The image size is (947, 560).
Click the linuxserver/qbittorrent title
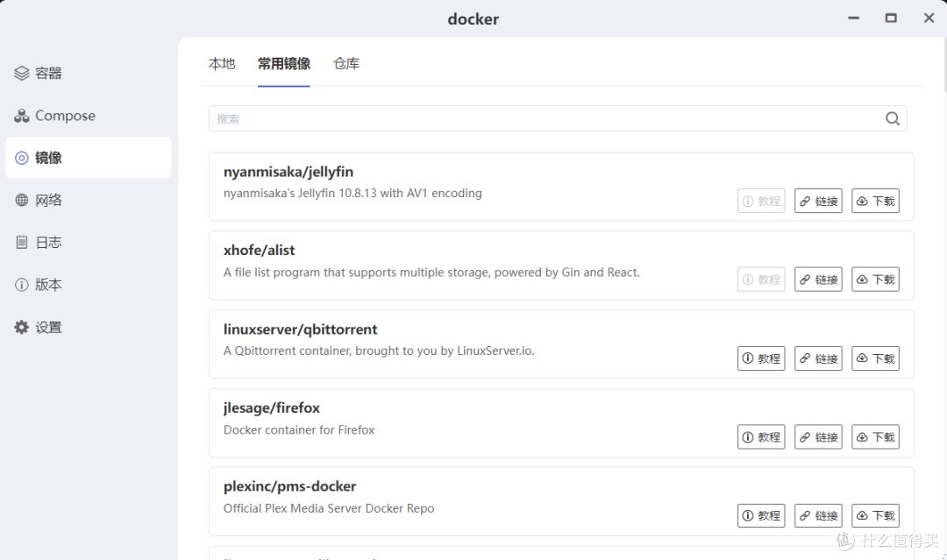[300, 330]
